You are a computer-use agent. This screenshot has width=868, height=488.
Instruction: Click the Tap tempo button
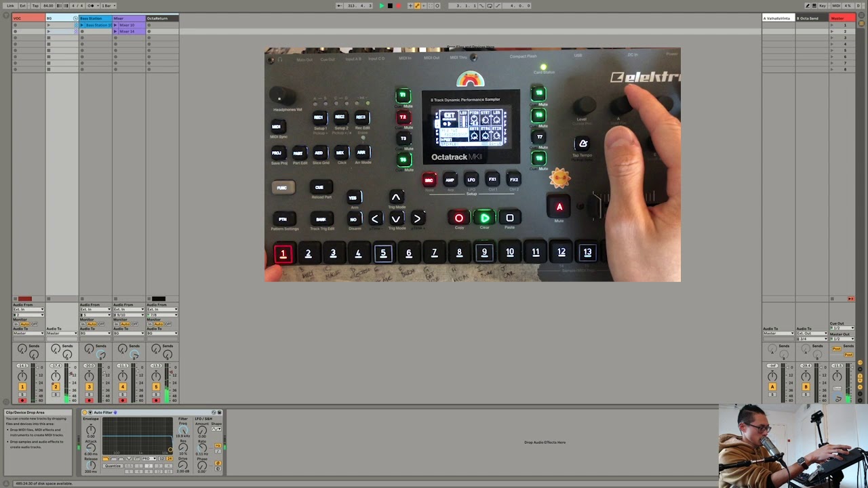35,5
